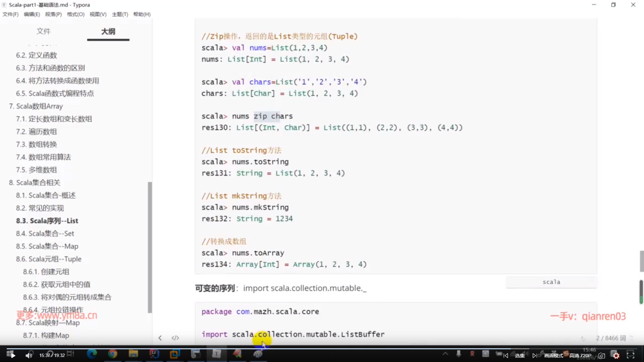Open IntelliJ IDEA from taskbar
Screen dimensions: 644x362
tap(154, 354)
